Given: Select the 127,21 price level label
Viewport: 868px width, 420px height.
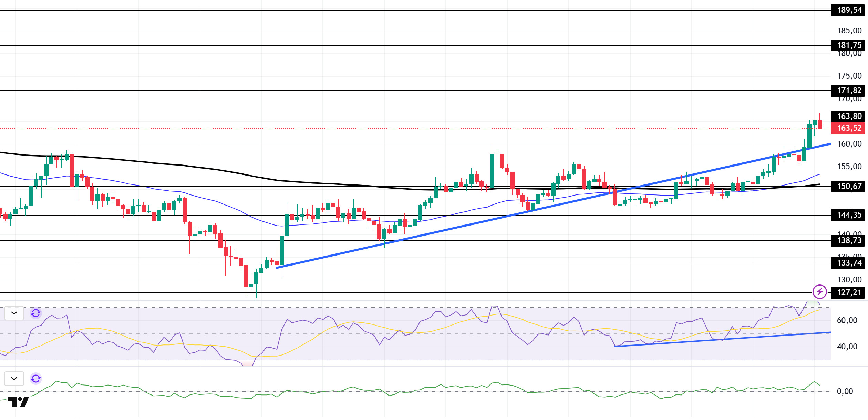Looking at the screenshot, I should pyautogui.click(x=849, y=293).
